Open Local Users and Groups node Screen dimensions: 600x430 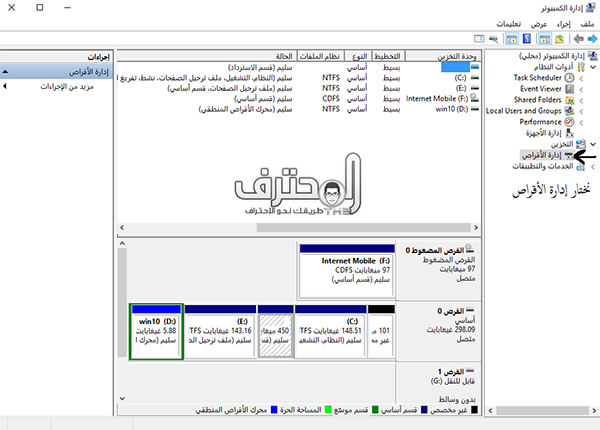coord(528,110)
